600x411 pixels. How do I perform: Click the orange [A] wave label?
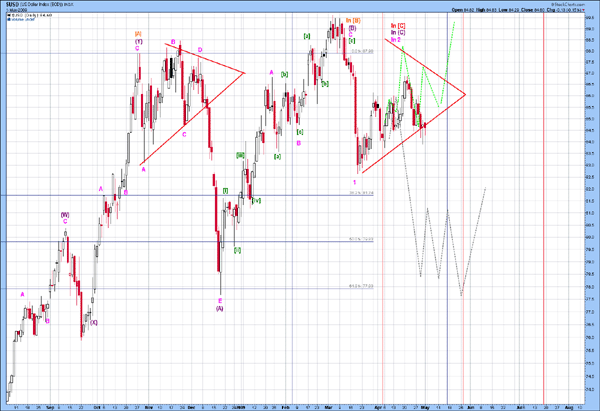click(x=137, y=33)
